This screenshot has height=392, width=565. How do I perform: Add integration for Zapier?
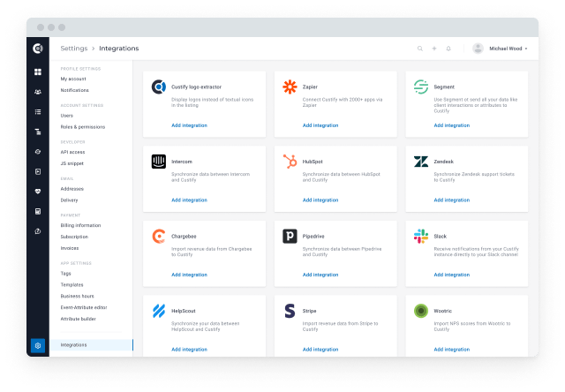coord(320,125)
